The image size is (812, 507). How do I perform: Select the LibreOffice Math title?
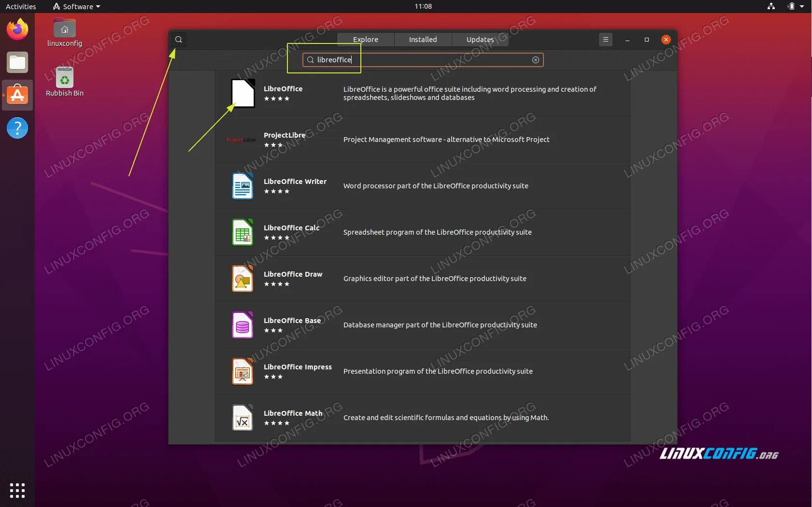pos(293,413)
